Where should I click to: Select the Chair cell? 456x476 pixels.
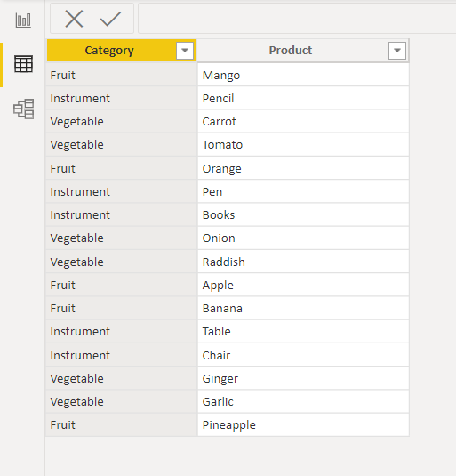(x=303, y=355)
